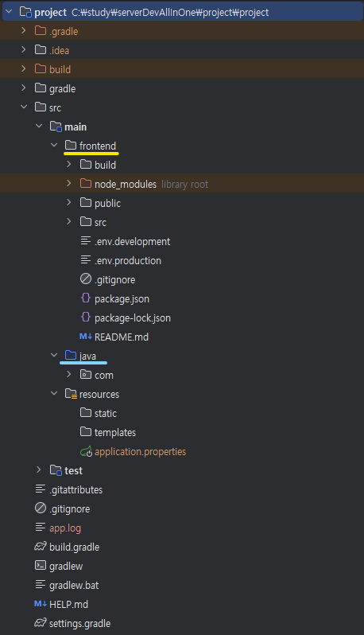364x635 pixels.
Task: Click the blue java source folder icon
Action: click(x=71, y=355)
